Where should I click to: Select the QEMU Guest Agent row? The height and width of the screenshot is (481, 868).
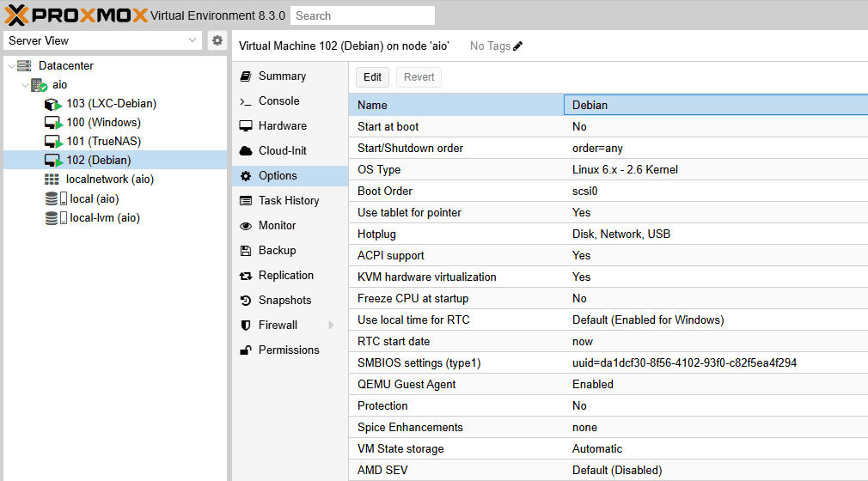point(608,384)
